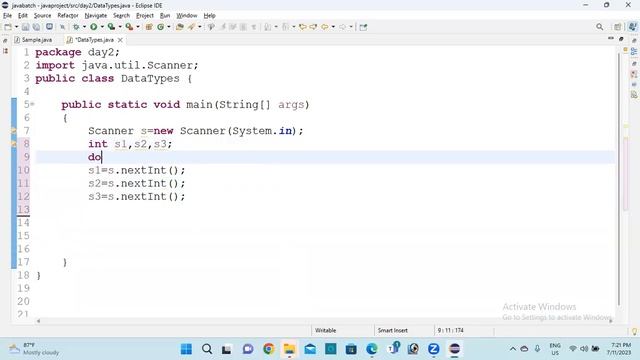Click the External Tools run icon
Screen dimensions: 640x360
pos(129,27)
